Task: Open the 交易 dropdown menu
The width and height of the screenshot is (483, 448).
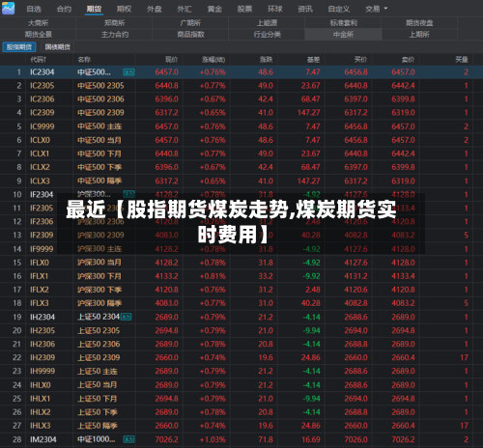Action: [x=376, y=9]
